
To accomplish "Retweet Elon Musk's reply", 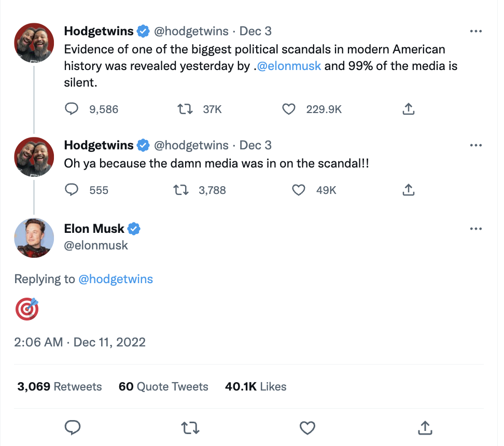I will (190, 427).
